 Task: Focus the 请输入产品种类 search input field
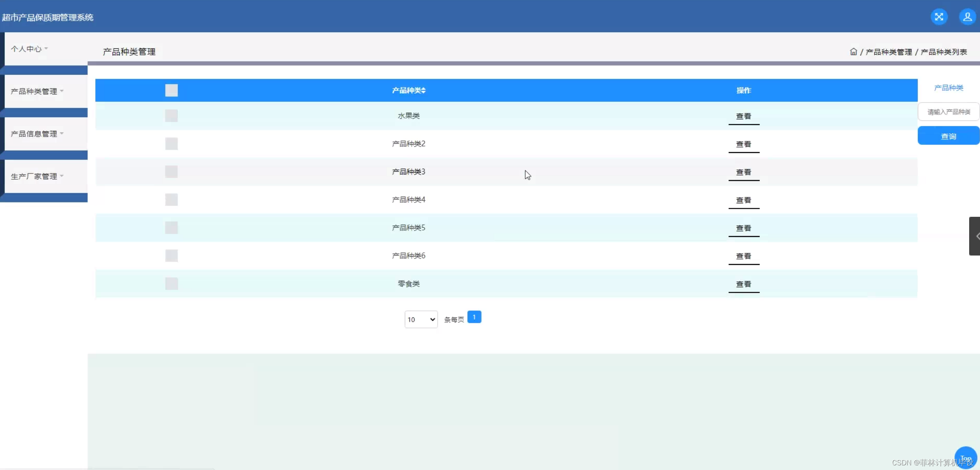[948, 112]
